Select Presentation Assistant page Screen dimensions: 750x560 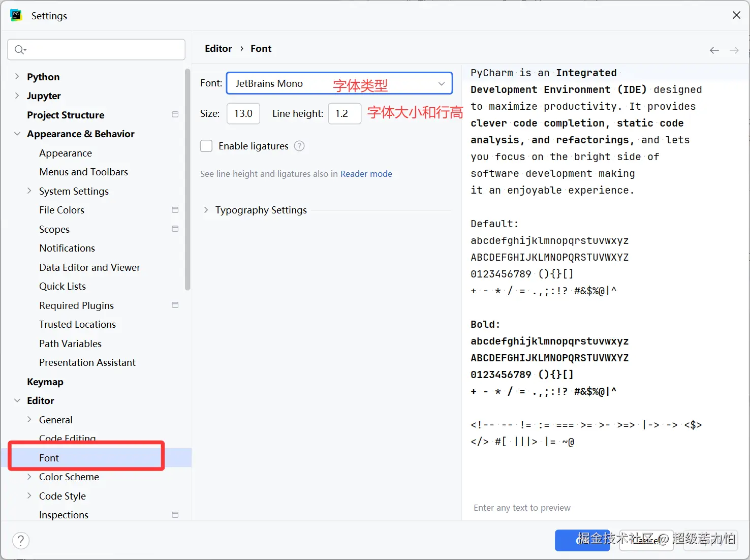click(87, 362)
